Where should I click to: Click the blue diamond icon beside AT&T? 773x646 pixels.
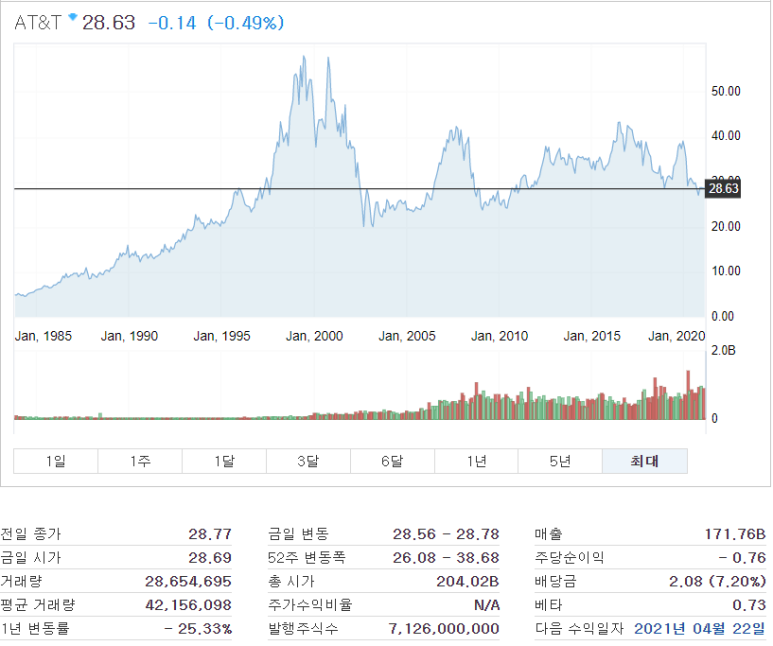[73, 17]
